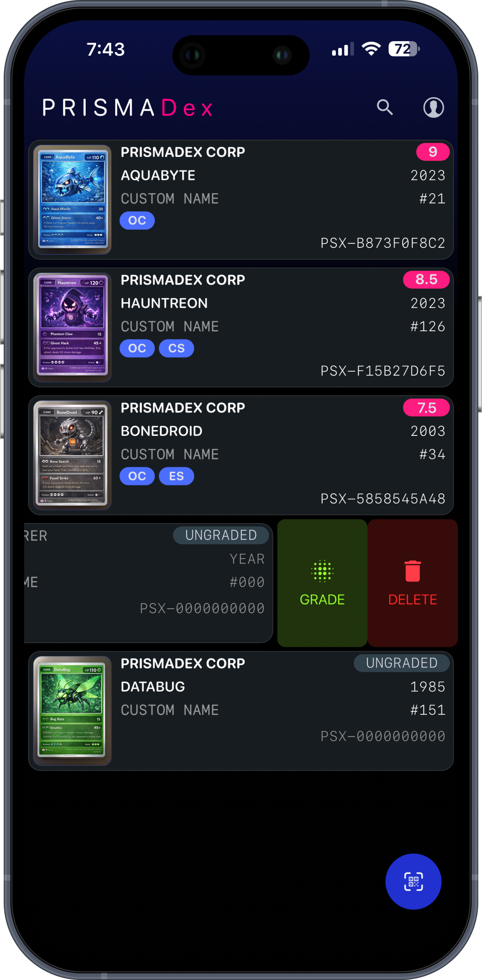The height and width of the screenshot is (980, 482).
Task: Open the BoneDroid card thumbnail
Action: click(72, 455)
